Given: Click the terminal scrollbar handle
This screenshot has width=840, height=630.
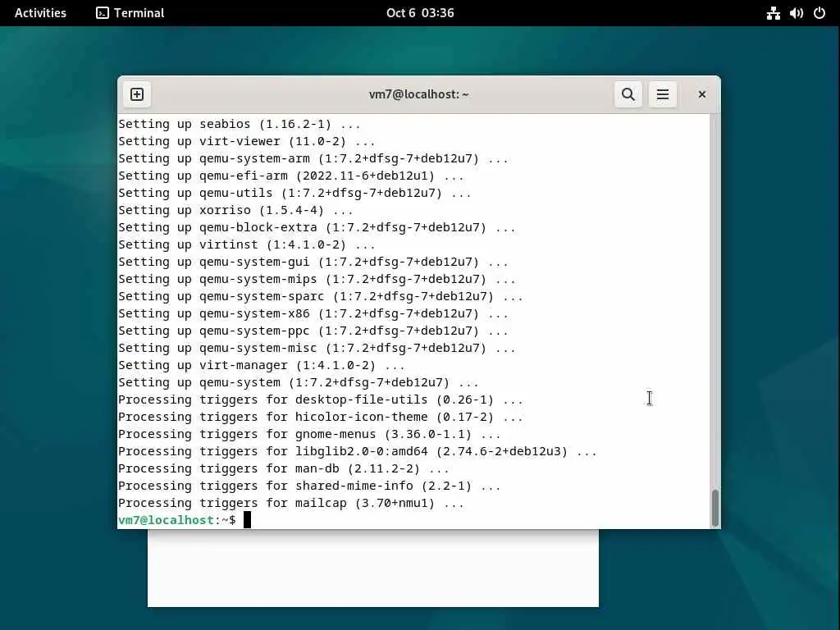Looking at the screenshot, I should [x=714, y=507].
